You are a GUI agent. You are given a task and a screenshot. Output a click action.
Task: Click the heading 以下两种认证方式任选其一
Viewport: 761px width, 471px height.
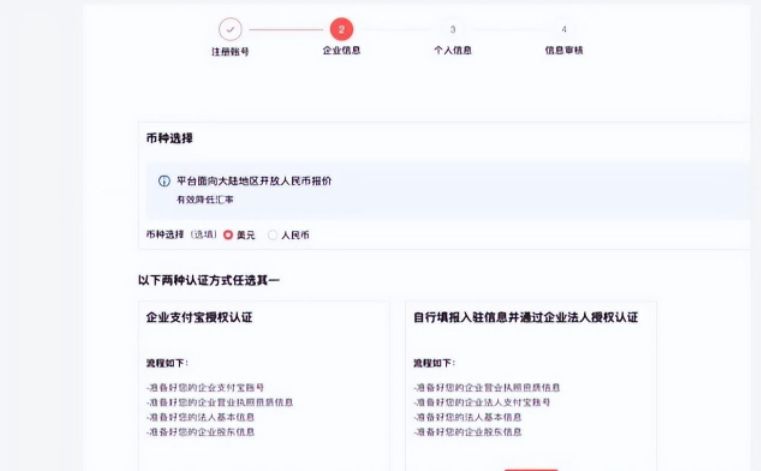[209, 280]
